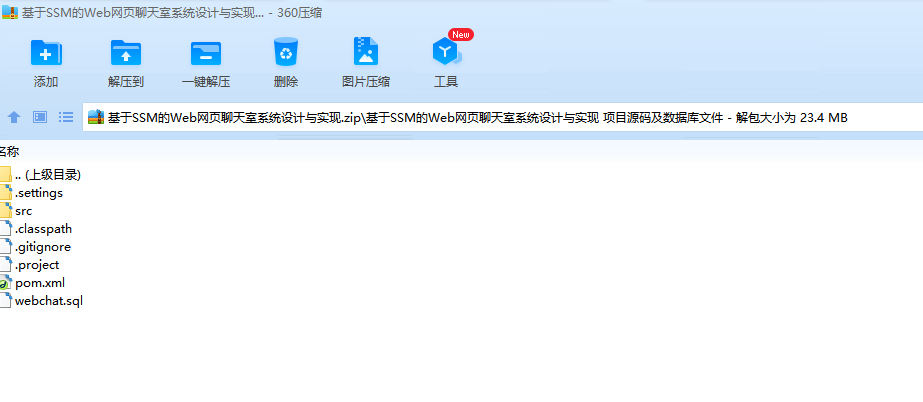This screenshot has height=402, width=923.
Task: Click the archive icon in the address bar
Action: (96, 117)
